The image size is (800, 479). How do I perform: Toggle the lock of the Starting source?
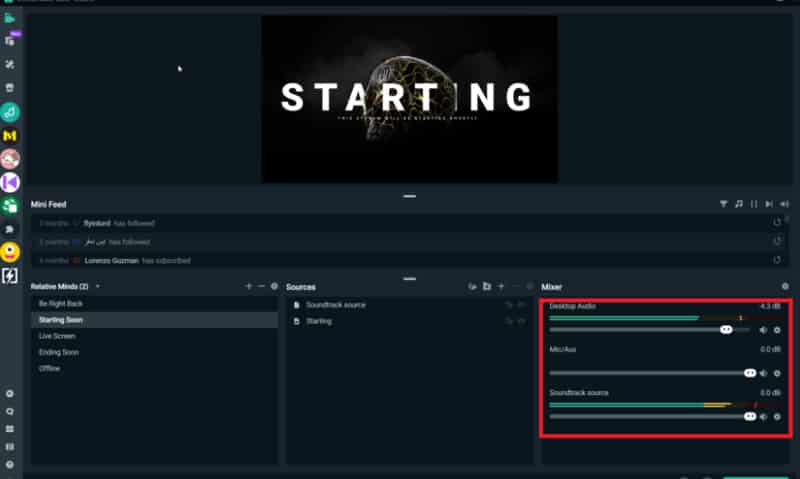point(509,321)
